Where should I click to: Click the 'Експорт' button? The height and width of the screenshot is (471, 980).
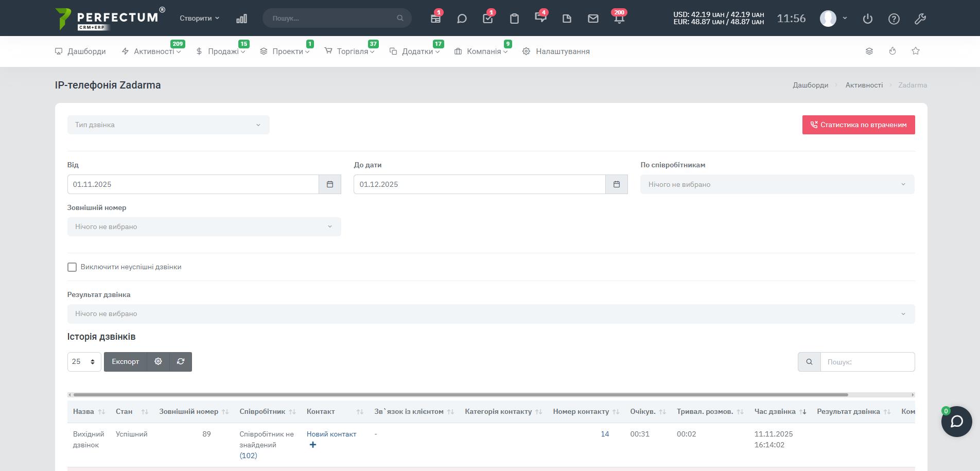tap(126, 361)
